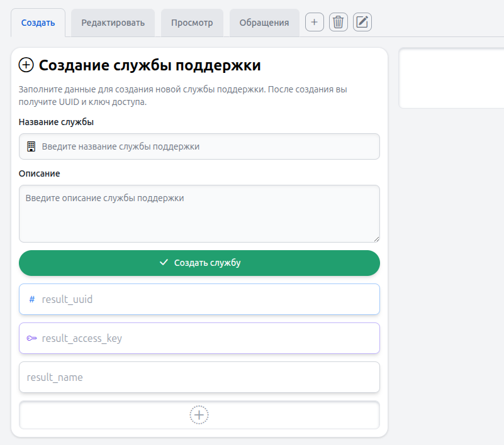Click the plus add-tab icon button
504x445 pixels.
coord(315,22)
